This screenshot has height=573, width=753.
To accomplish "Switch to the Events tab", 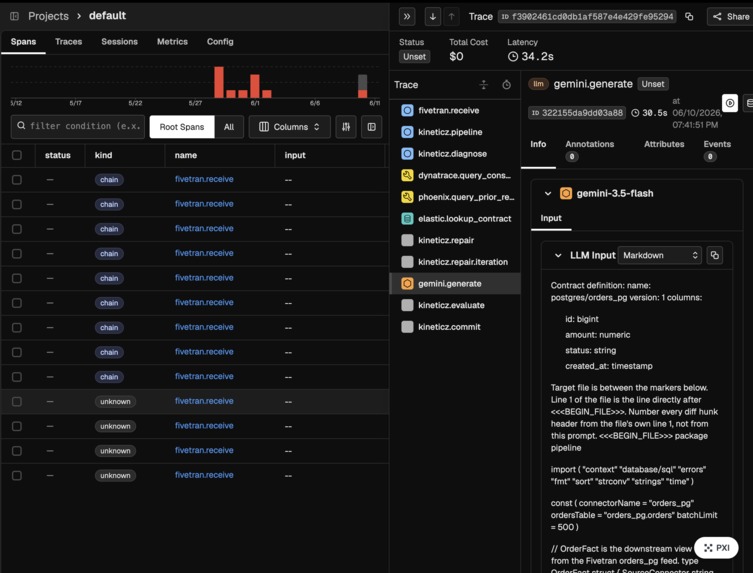I will coord(717,150).
